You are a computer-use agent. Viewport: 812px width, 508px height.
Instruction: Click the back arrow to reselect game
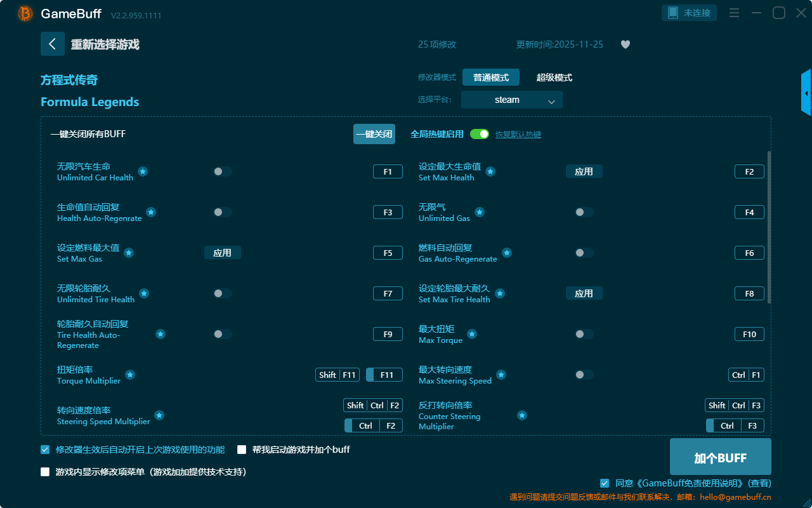[53, 44]
